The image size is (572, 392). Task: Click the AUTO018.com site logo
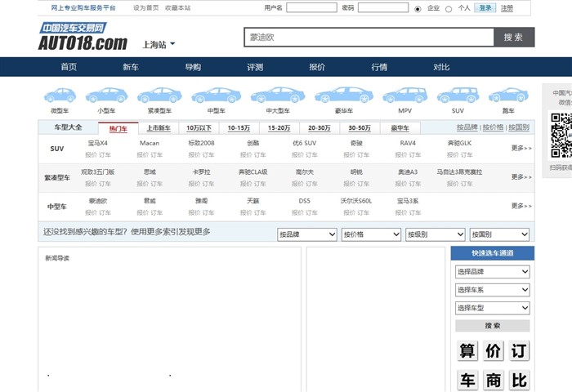tap(83, 37)
